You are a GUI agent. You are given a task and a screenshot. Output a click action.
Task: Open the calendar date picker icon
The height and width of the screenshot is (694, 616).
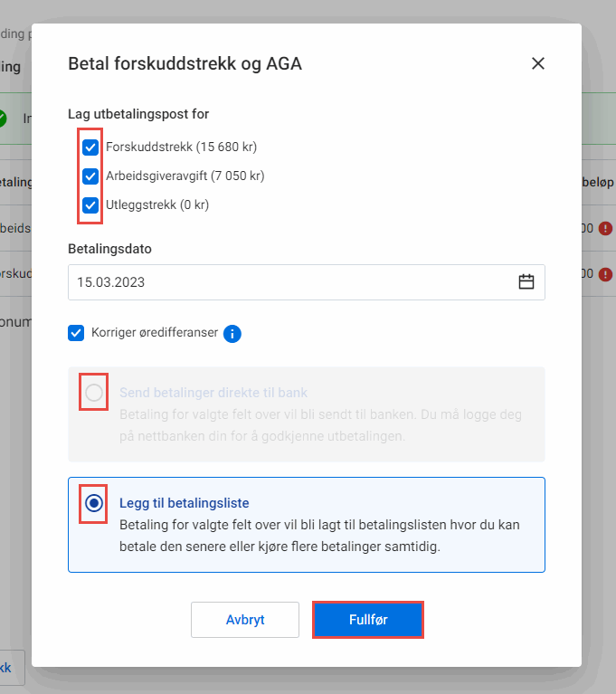[x=526, y=281]
